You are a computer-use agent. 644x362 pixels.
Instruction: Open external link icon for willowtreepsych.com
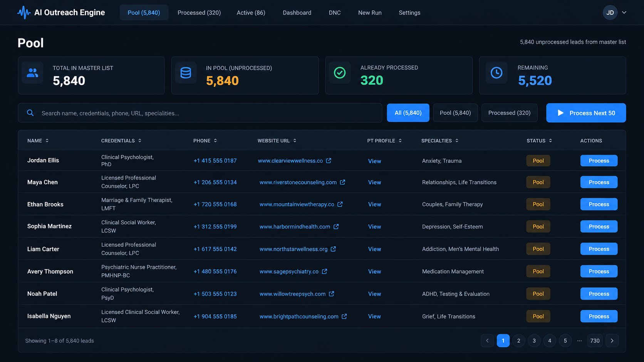[x=332, y=294]
